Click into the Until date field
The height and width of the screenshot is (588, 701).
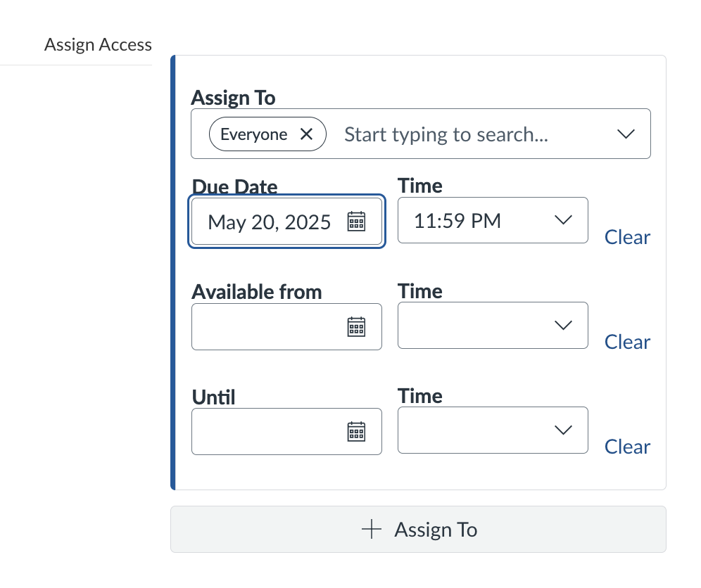click(x=267, y=431)
